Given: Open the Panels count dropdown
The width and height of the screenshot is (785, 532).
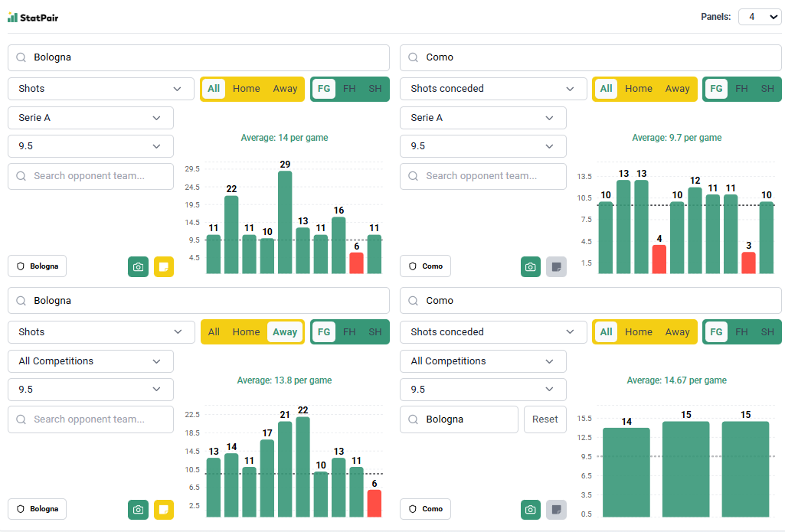Looking at the screenshot, I should [x=759, y=17].
